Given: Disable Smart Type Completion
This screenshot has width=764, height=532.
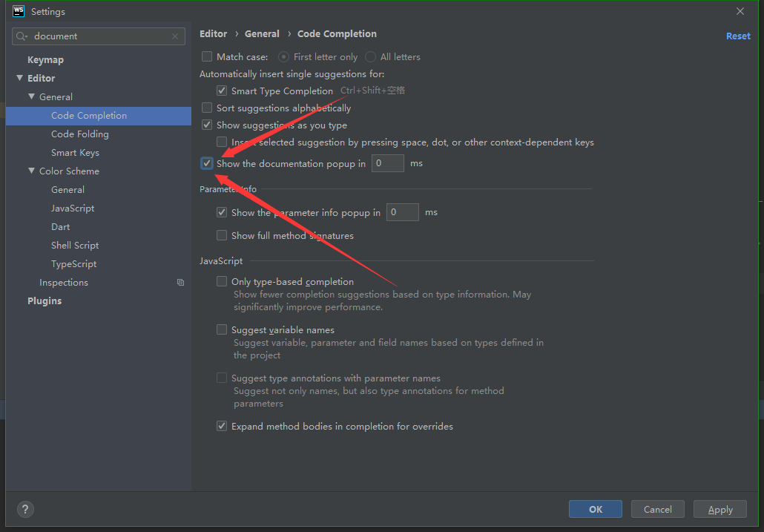Looking at the screenshot, I should point(221,91).
